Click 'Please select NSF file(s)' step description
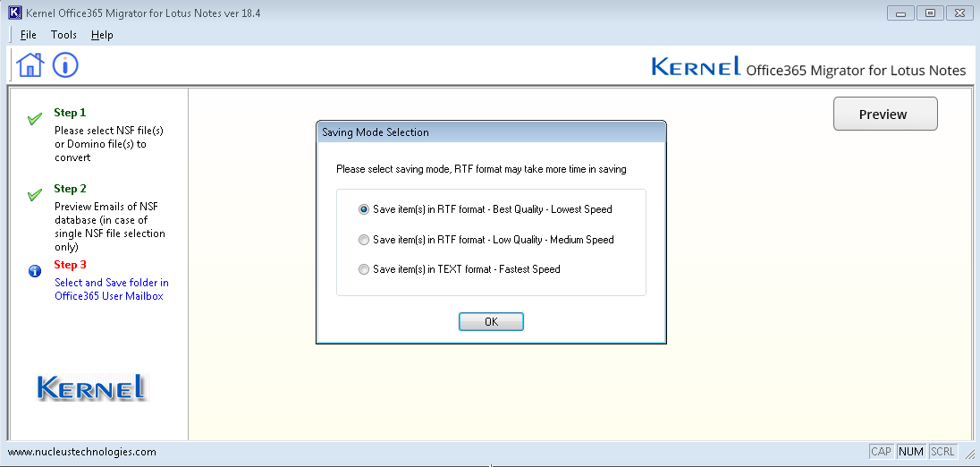The width and height of the screenshot is (980, 467). 109,144
